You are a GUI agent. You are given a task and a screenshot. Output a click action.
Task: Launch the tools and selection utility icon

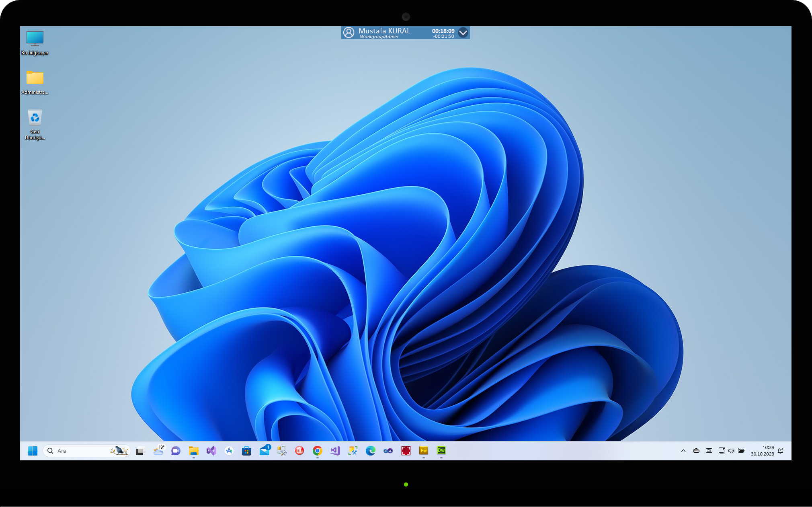pos(282,451)
